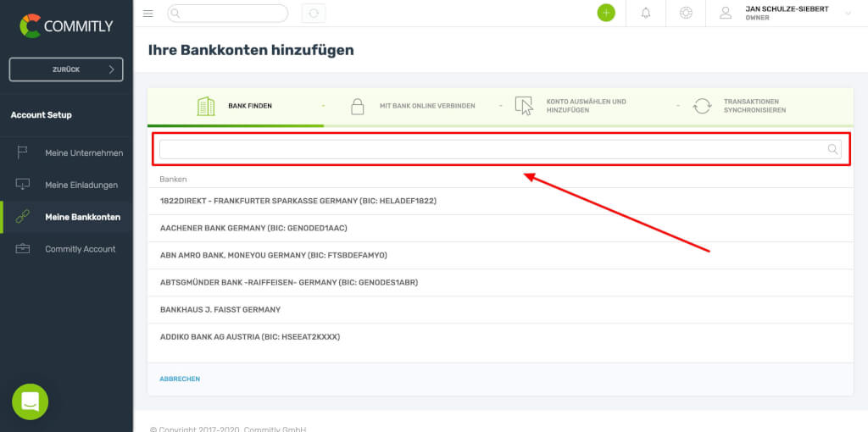Screen dimensions: 868x432
Task: Select ABN AMRO Bank, Moneyou Germany
Action: point(500,256)
